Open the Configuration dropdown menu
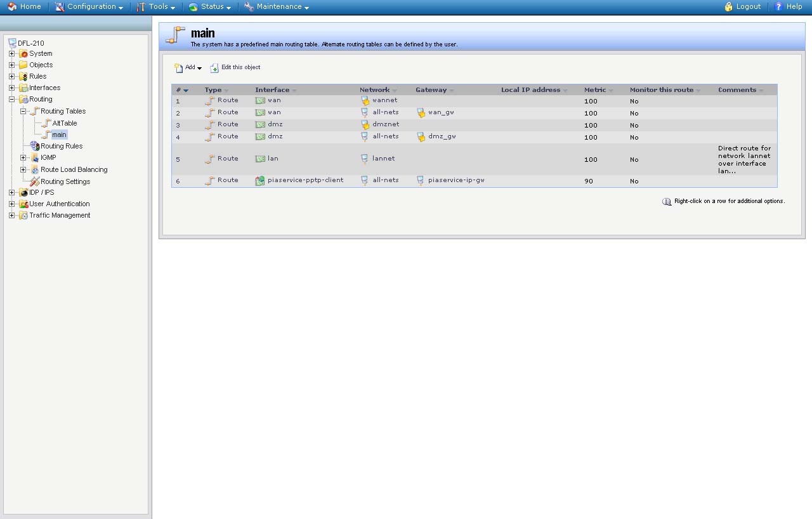Image resolution: width=812 pixels, height=519 pixels. tap(89, 6)
